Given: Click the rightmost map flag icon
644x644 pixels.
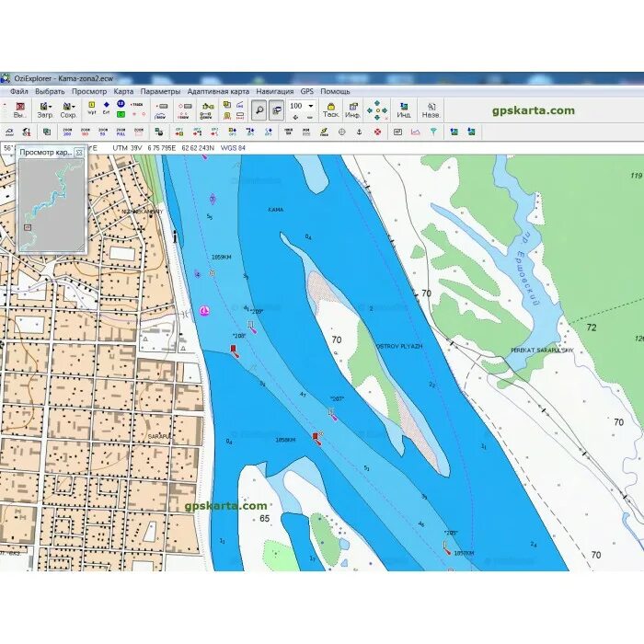Looking at the screenshot, I should [471, 132].
